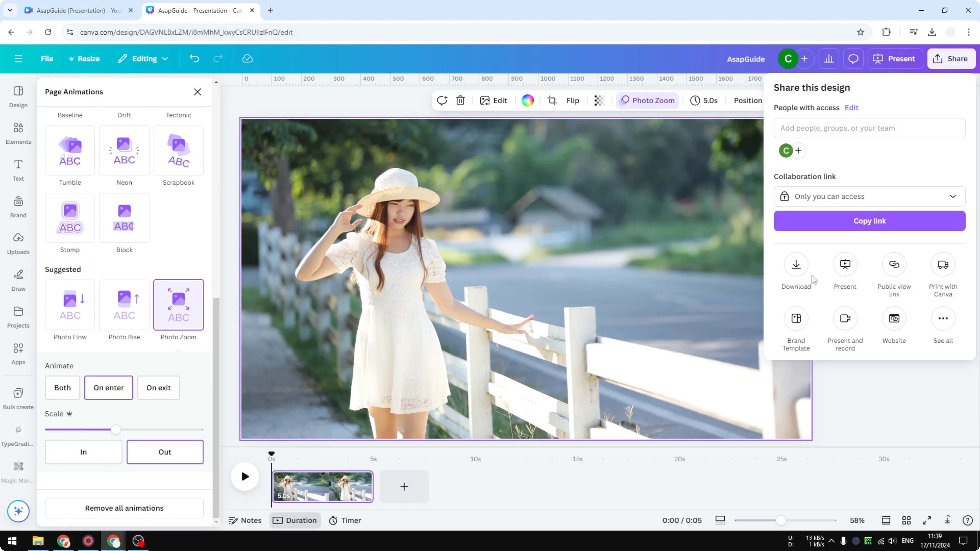Open the Crop tool on the toolbar
The image size is (980, 551).
pyautogui.click(x=552, y=100)
